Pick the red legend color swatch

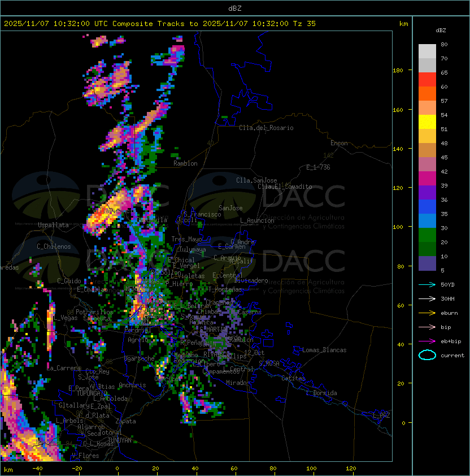(427, 80)
